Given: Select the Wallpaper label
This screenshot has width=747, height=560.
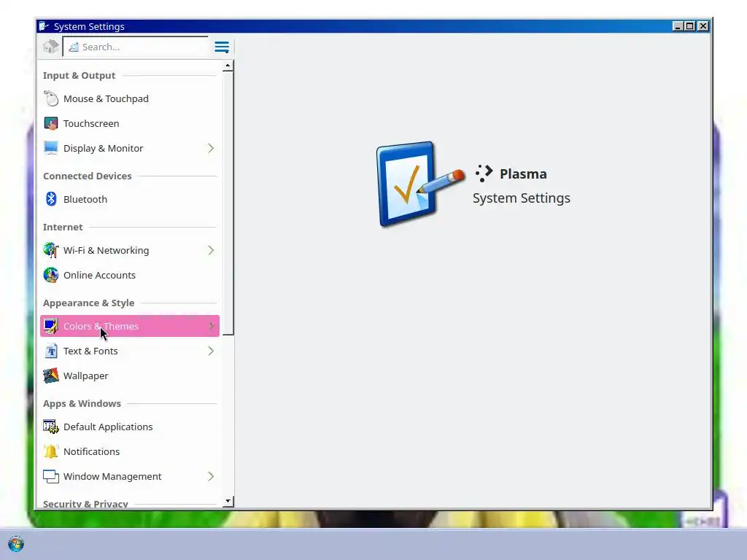Looking at the screenshot, I should point(86,376).
